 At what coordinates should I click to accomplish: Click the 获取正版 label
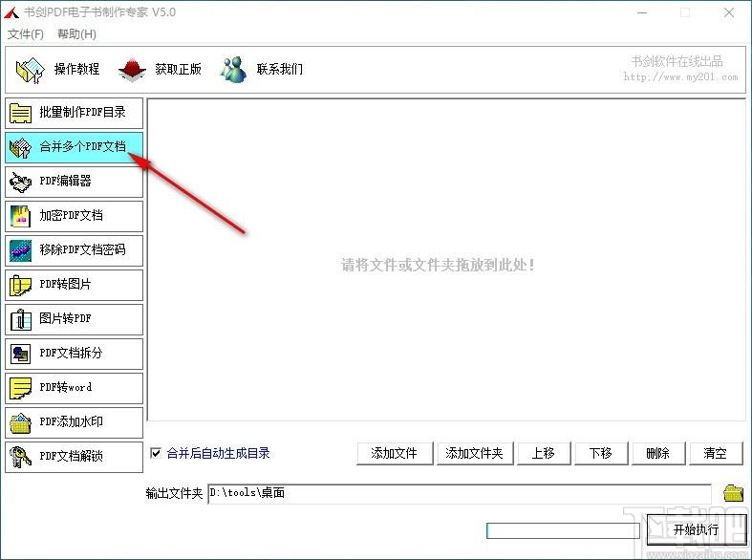[x=178, y=70]
